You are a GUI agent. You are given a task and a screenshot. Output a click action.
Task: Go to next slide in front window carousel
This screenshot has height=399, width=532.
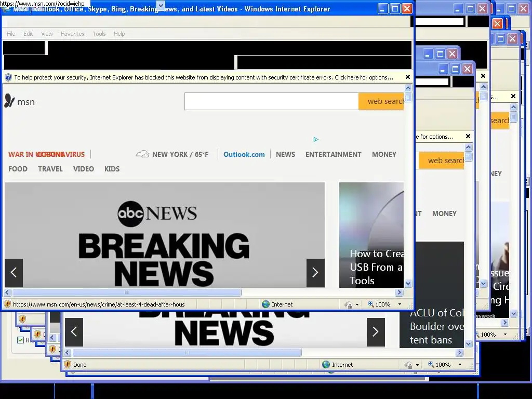[x=315, y=273]
